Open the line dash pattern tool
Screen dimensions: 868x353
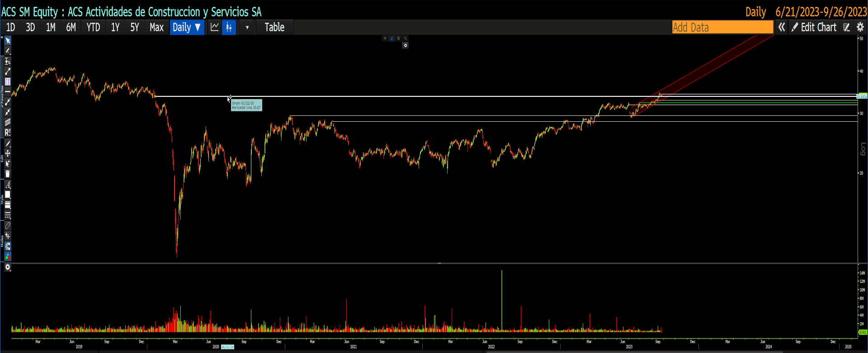pyautogui.click(x=8, y=215)
